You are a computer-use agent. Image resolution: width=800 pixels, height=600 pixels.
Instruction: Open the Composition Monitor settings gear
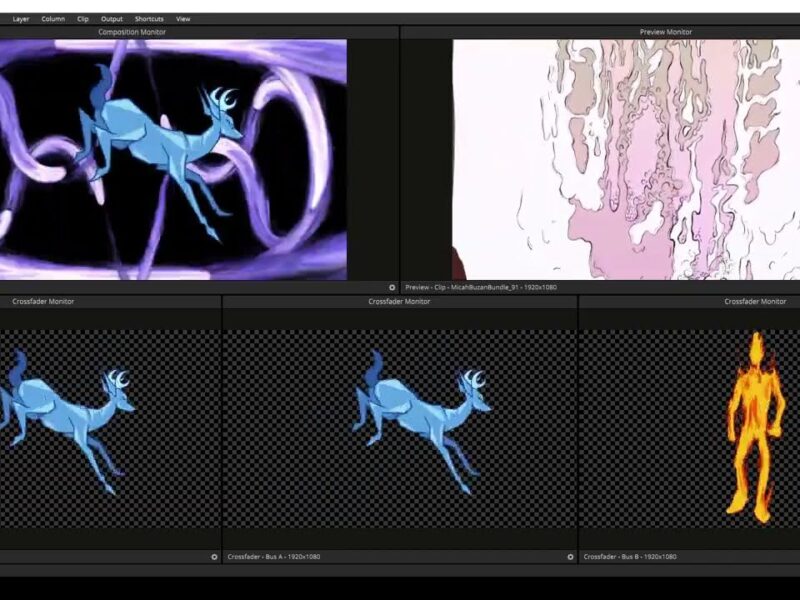click(x=392, y=287)
